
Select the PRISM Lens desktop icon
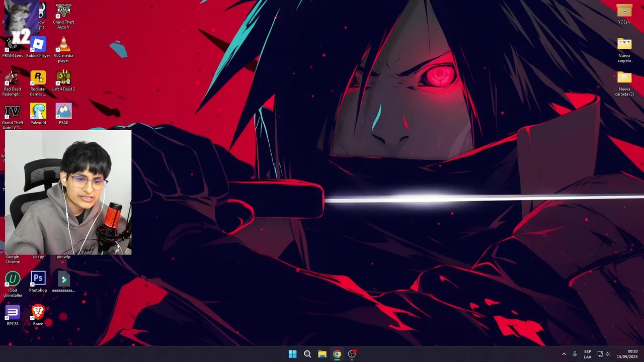[x=13, y=48]
